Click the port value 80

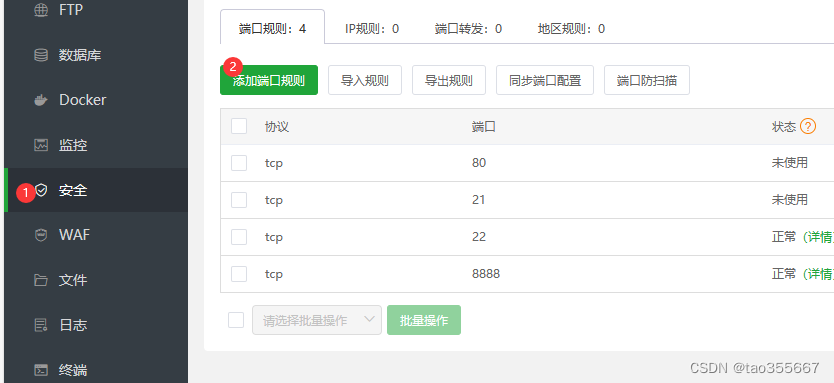click(479, 163)
